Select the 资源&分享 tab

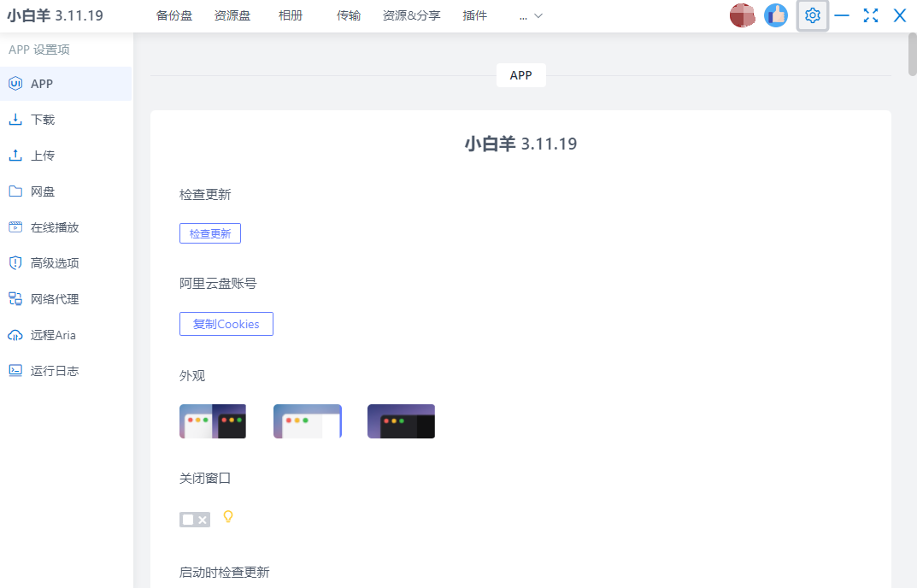[x=412, y=15]
